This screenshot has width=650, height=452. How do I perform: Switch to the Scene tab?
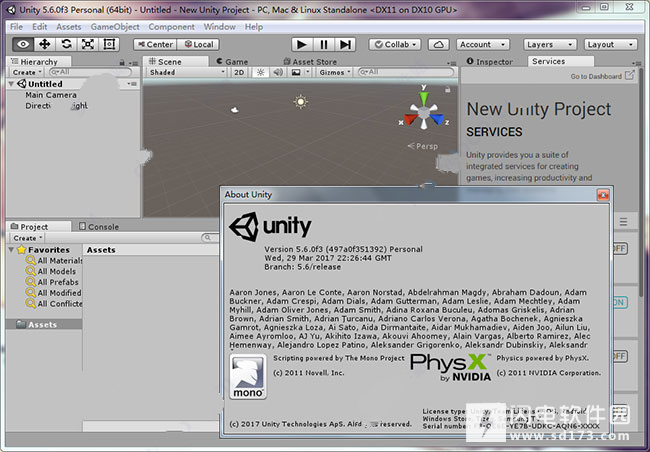[x=175, y=61]
